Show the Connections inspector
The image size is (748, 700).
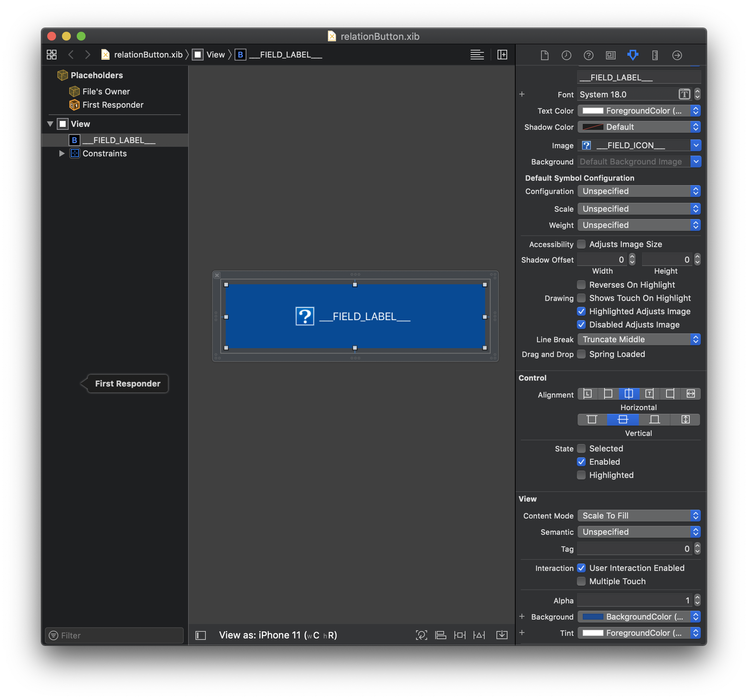click(677, 55)
